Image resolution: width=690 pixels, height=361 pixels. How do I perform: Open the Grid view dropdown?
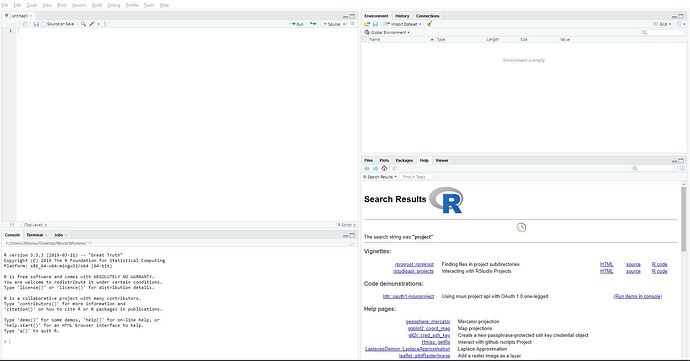(x=662, y=24)
